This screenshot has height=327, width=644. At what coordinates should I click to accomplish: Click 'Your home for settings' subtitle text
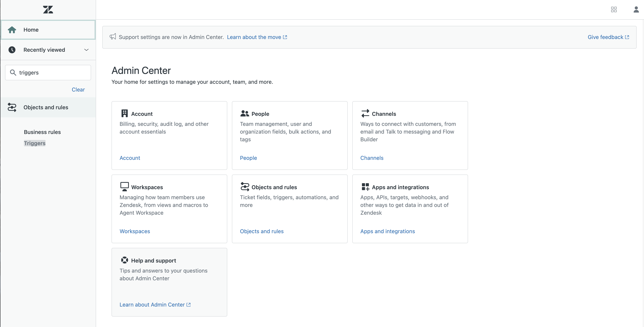pos(192,82)
